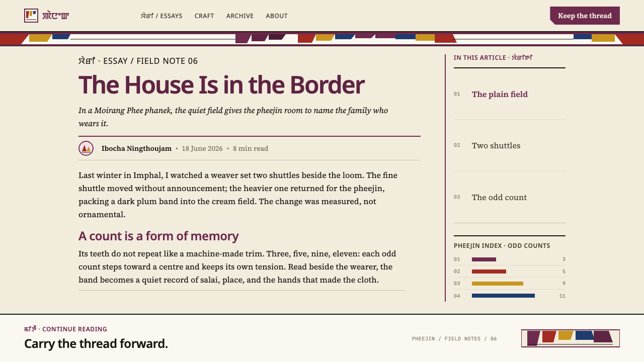Click 'Carry the thread forward.' heading
644x362 pixels.
pos(96,343)
